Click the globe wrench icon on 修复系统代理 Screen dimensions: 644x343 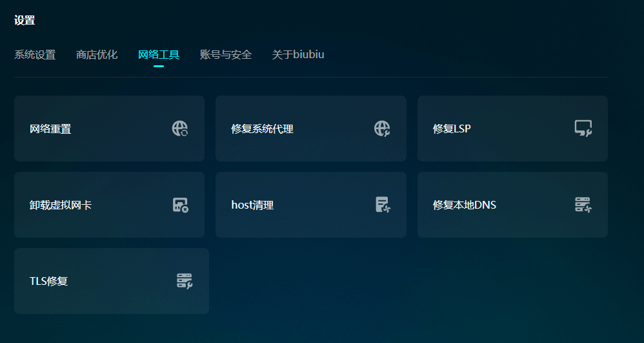click(382, 129)
